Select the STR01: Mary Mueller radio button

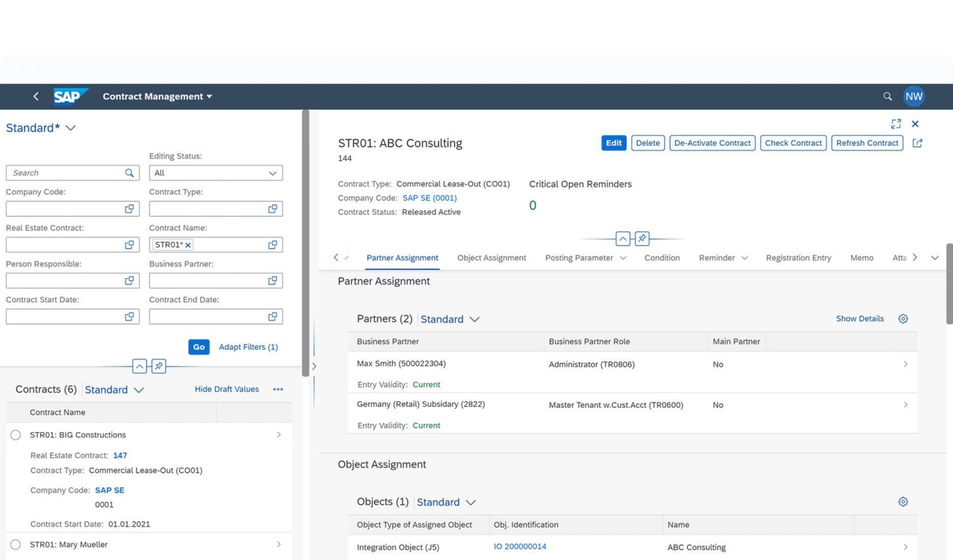coord(15,544)
